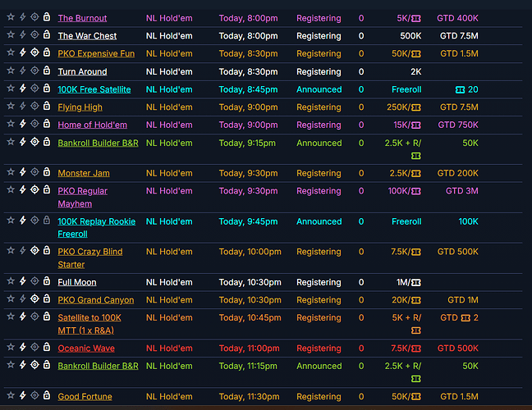The height and width of the screenshot is (410, 532).
Task: Open 100K Replay Rookie Freeroll link
Action: [97, 228]
